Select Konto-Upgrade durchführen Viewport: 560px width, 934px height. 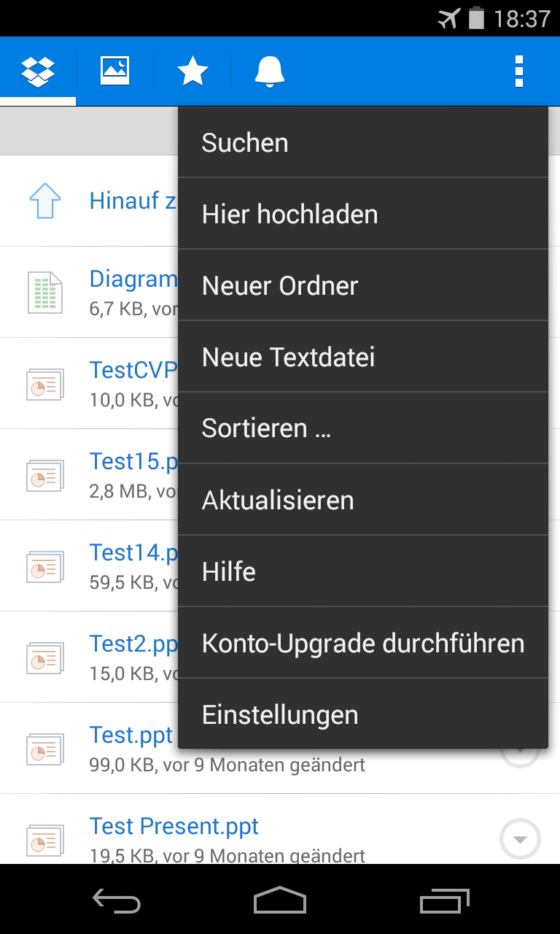click(x=362, y=644)
